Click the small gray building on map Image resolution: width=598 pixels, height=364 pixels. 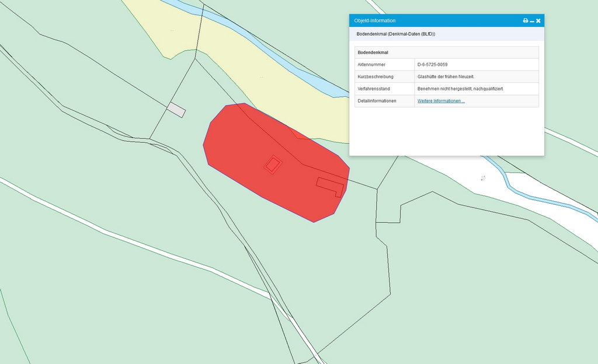click(176, 110)
